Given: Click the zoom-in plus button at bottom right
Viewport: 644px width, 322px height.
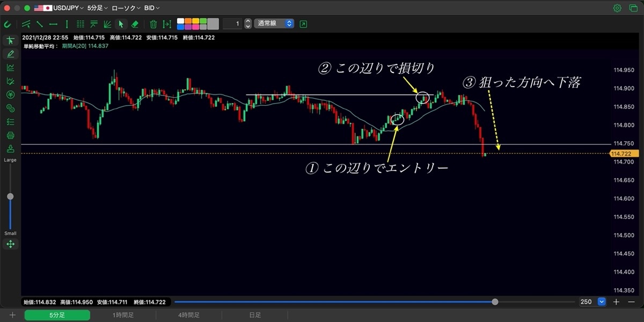Looking at the screenshot, I should (x=617, y=302).
